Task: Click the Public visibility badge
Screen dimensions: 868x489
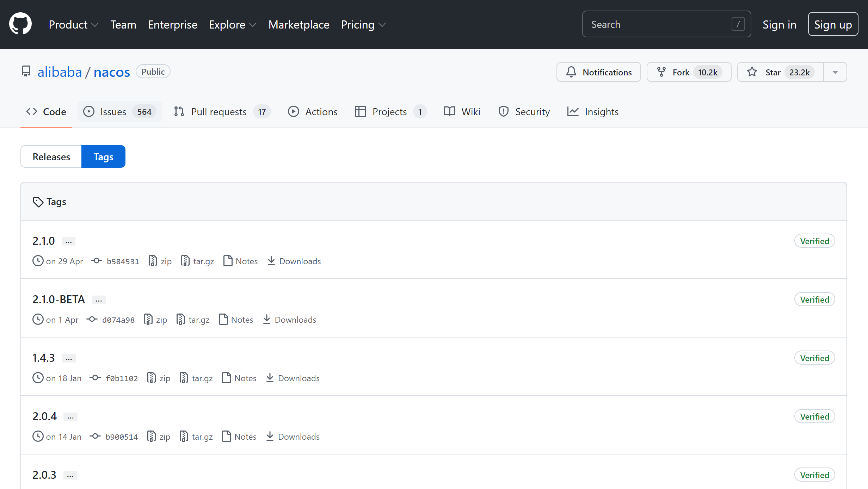Action: (x=153, y=72)
